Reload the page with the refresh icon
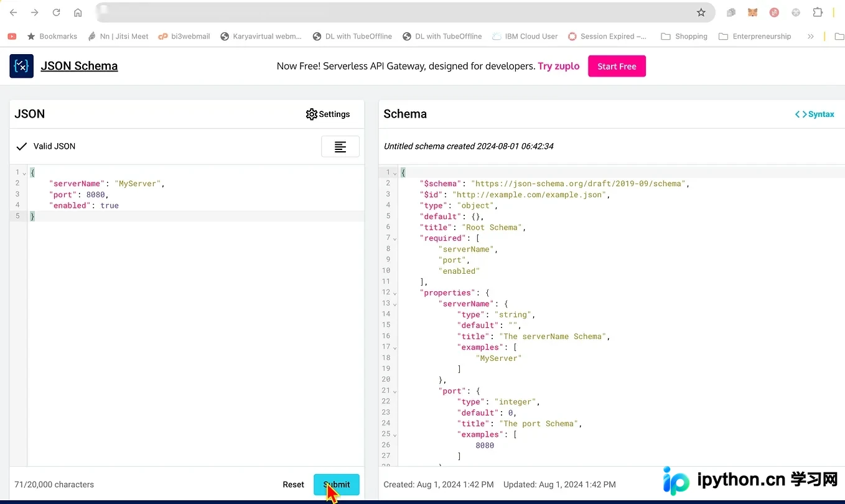Image resolution: width=845 pixels, height=504 pixels. [x=56, y=12]
